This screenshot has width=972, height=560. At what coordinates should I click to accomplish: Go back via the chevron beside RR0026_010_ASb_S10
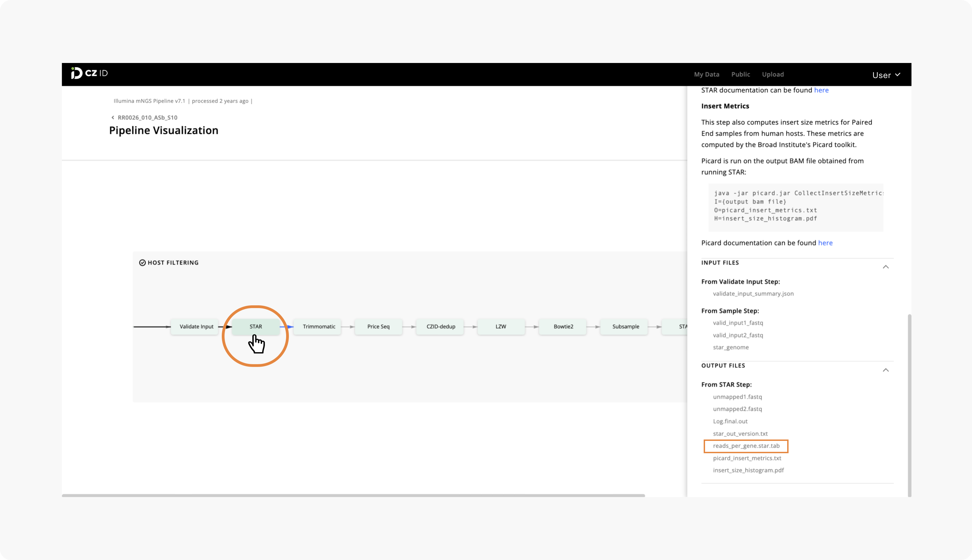113,118
